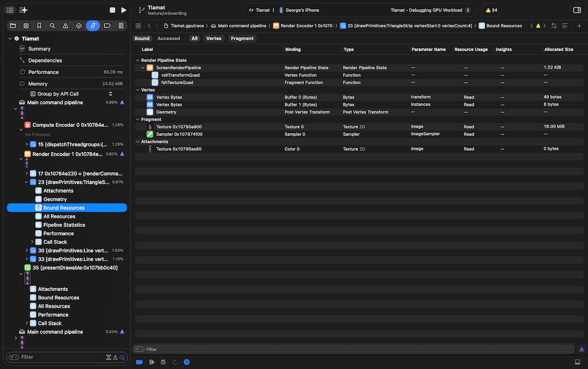Open the Find navigator magnifier icon
Image resolution: width=588 pixels, height=369 pixels.
(52, 26)
